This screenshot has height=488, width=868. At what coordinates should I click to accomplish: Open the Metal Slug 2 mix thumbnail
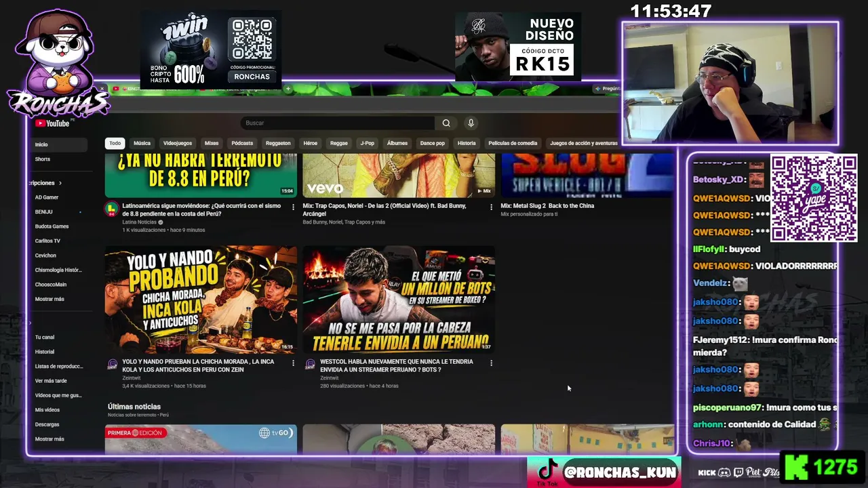[x=587, y=176]
